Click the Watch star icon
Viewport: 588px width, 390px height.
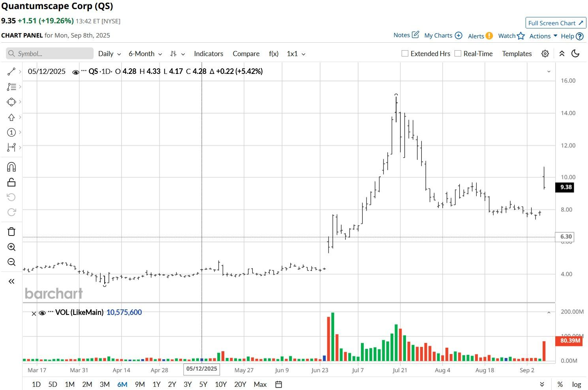point(521,36)
